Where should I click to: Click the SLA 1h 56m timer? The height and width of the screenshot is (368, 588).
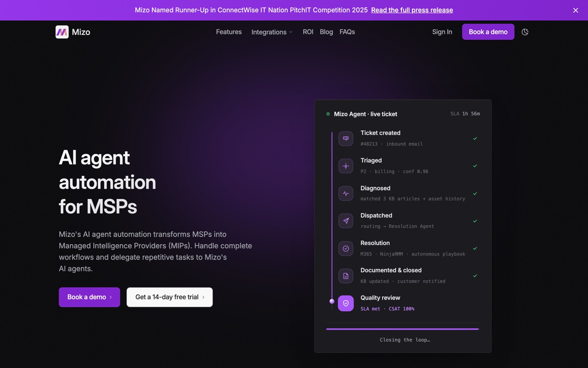pyautogui.click(x=465, y=114)
